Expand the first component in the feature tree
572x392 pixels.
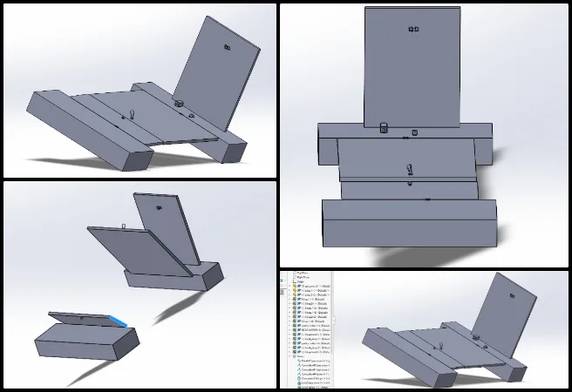[x=290, y=286]
